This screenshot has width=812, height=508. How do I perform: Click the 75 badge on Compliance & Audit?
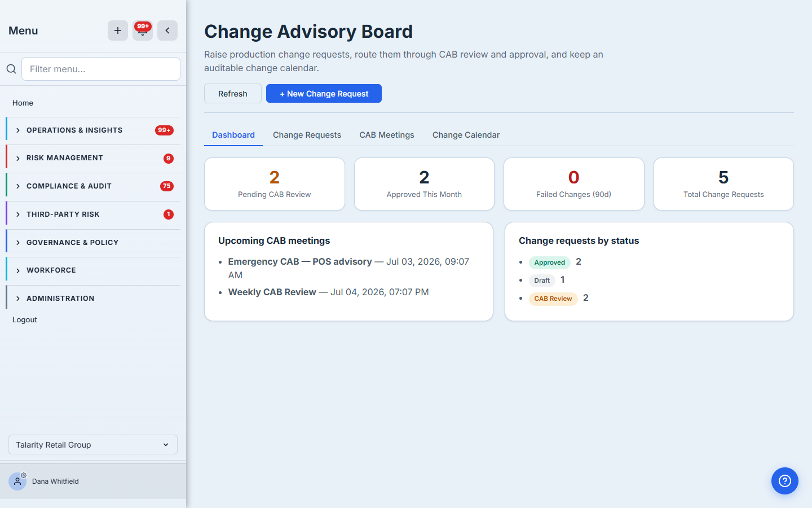pos(166,186)
